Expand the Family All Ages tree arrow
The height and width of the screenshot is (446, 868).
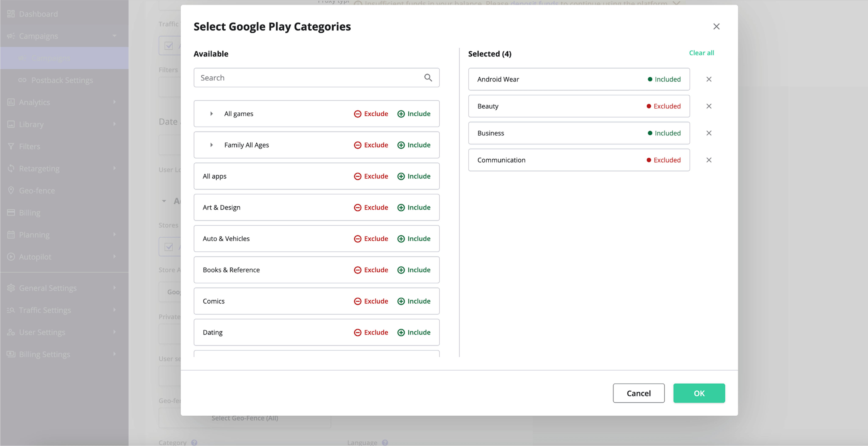pos(211,145)
